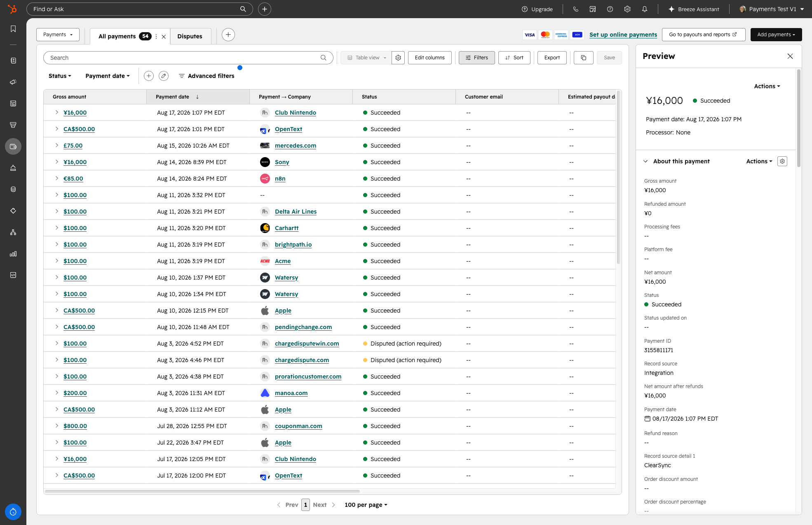Screen dimensions: 812x525
Task: Open the Commerce wallet sidebar icon
Action: (x=13, y=146)
